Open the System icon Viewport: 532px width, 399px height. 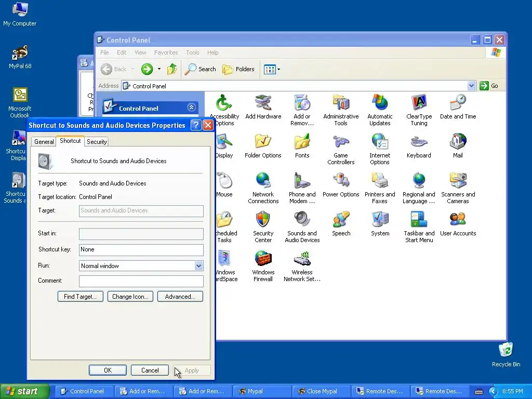[380, 224]
